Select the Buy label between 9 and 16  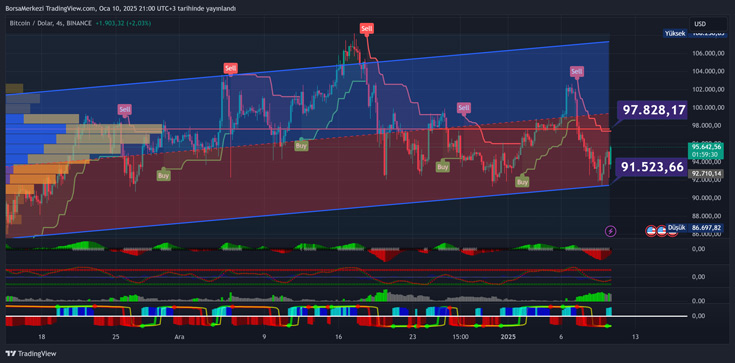point(301,145)
